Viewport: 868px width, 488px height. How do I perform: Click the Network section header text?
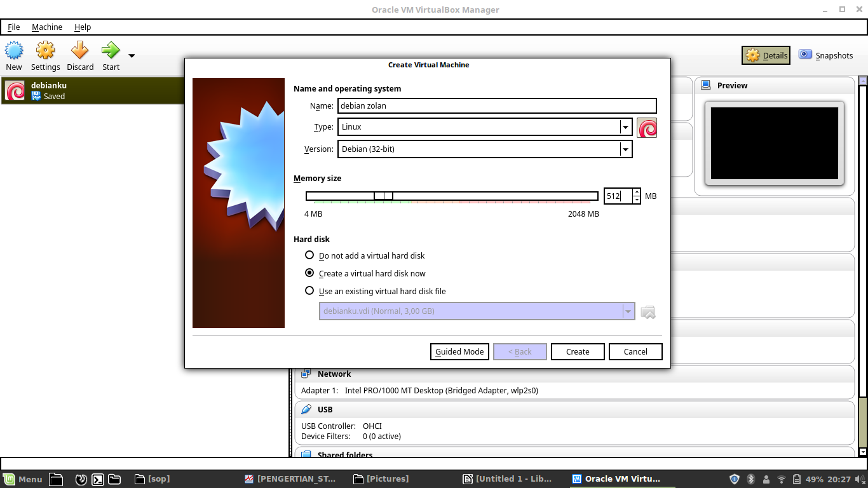coord(334,374)
